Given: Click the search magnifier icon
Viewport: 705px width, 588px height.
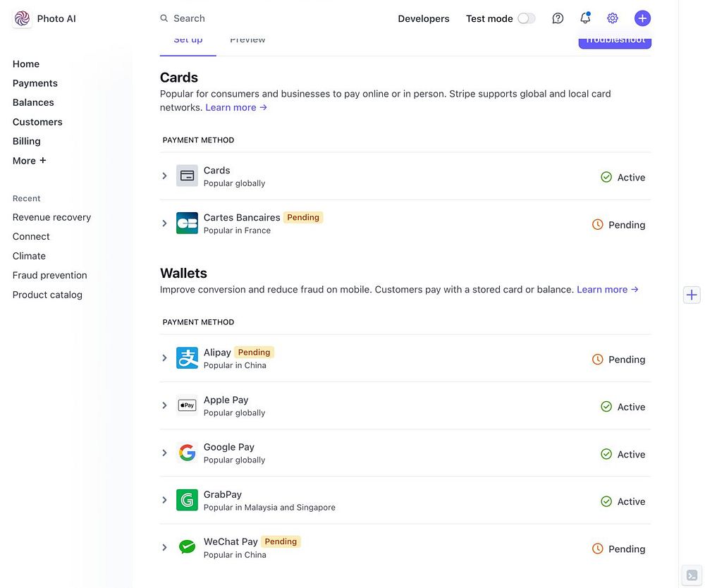Looking at the screenshot, I should click(164, 18).
